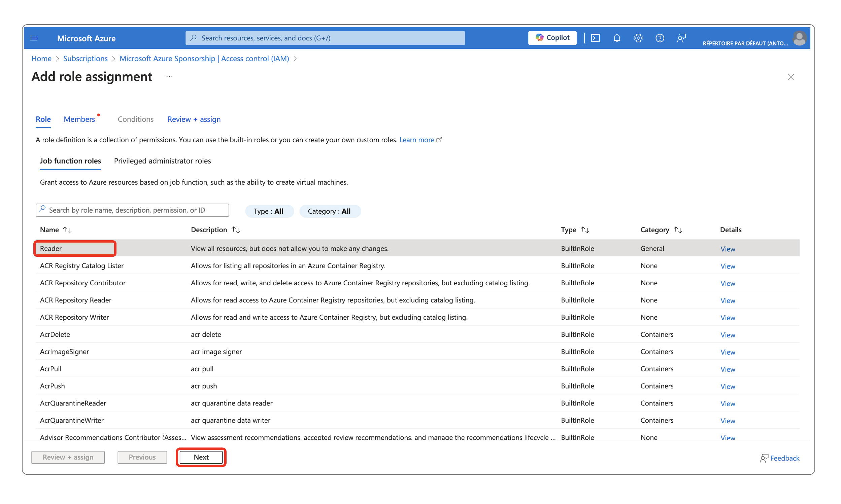Open the Learn more link
Screen dimensions: 841x504
[x=416, y=140]
